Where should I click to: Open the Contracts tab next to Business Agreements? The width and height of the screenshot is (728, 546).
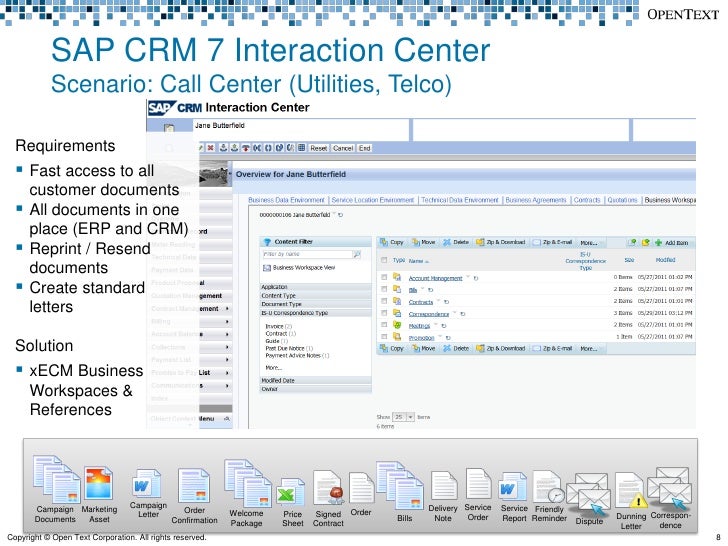point(587,200)
